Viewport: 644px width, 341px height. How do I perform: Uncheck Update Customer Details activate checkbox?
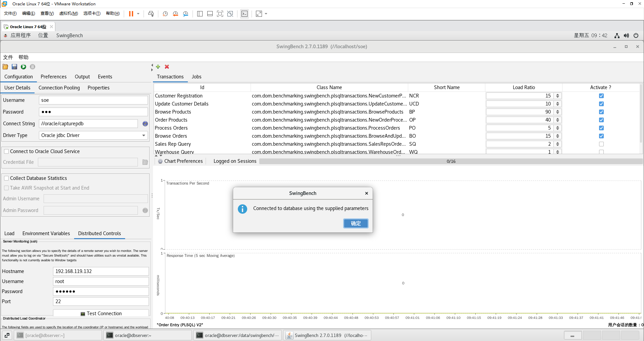click(x=601, y=104)
